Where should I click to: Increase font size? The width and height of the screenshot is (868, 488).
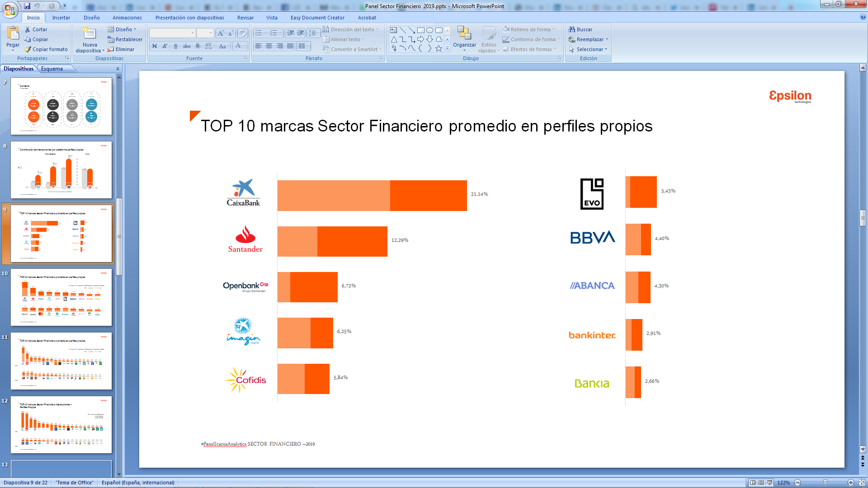pos(220,33)
